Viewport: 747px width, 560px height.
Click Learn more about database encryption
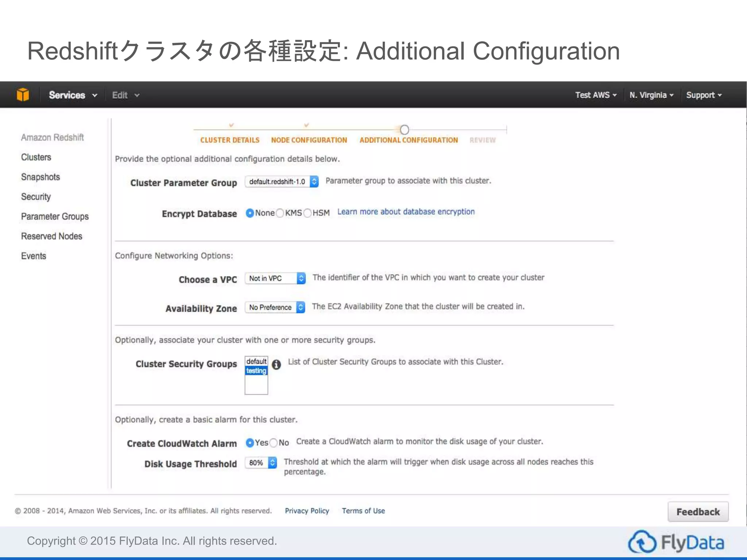click(406, 212)
